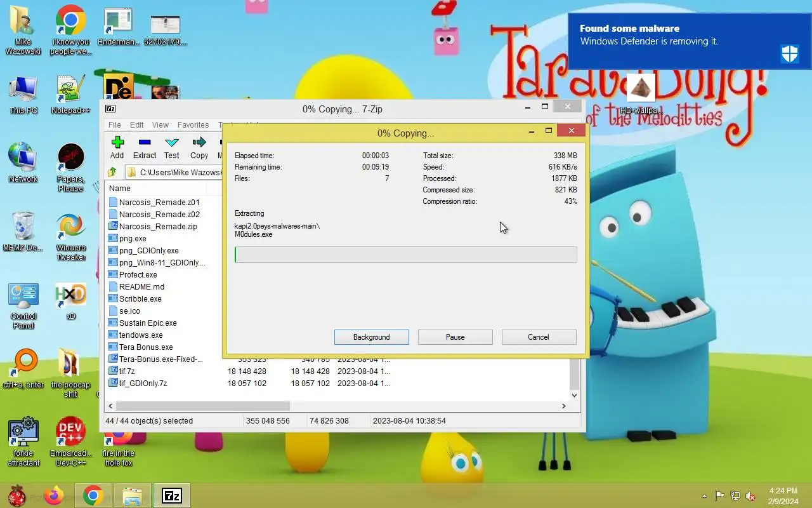Launch Embarcadero Dev-C++ shortcut
812x508 pixels.
pos(70,442)
